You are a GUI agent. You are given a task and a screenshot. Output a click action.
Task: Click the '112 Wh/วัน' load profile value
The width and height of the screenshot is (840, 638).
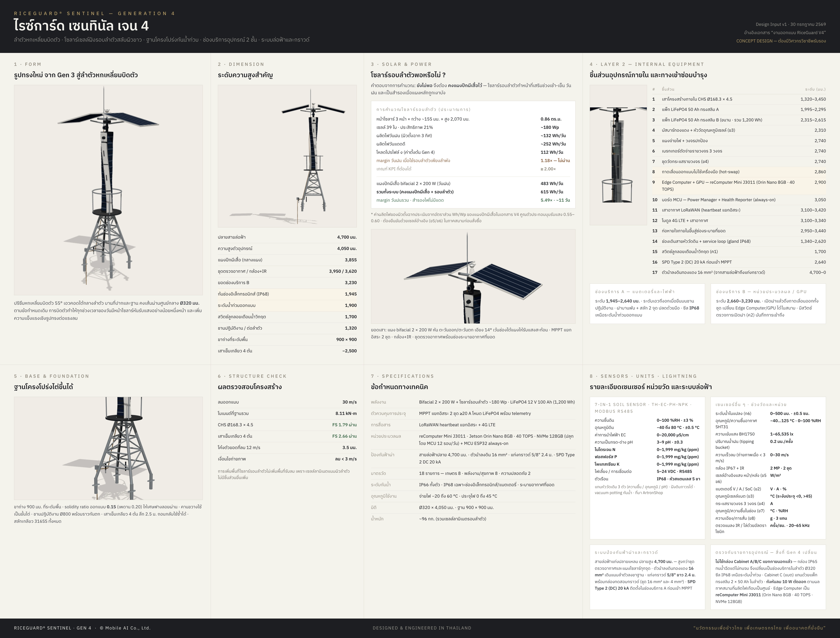click(552, 152)
